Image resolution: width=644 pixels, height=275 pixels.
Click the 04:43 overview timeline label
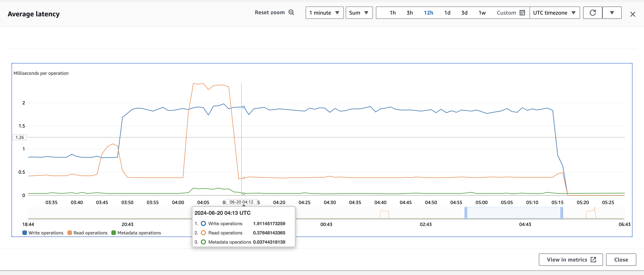[525, 224]
